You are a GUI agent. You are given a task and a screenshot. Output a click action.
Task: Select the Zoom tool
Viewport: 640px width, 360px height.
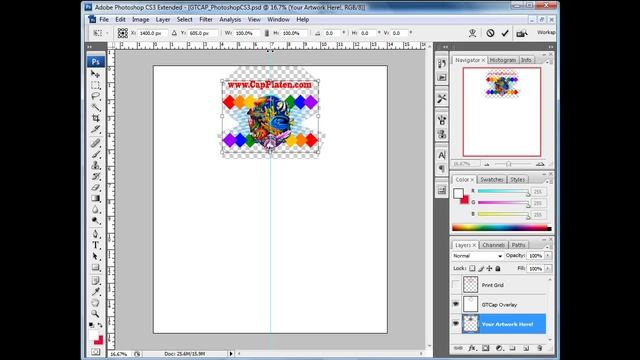click(x=96, y=314)
